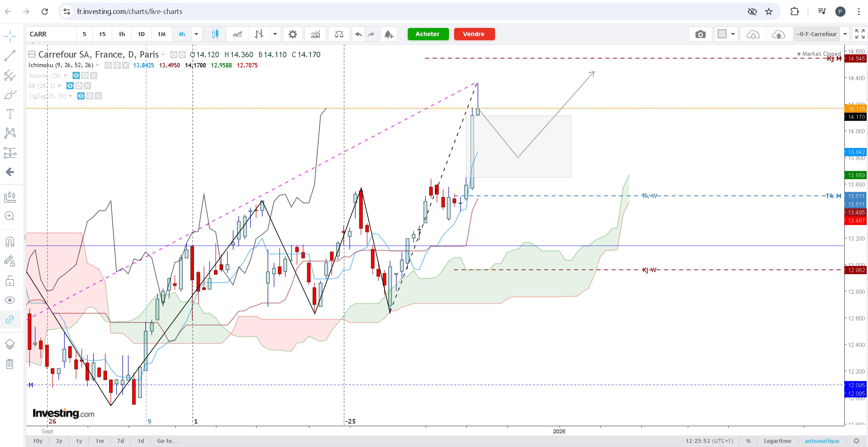Expand the BB indicator options arrow

pos(59,86)
